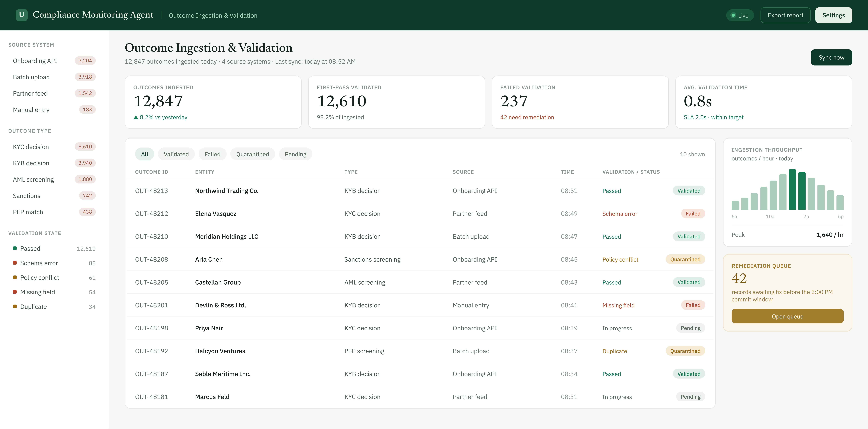
Task: Click the Quarantined badge for Aria Chen
Action: coord(685,259)
